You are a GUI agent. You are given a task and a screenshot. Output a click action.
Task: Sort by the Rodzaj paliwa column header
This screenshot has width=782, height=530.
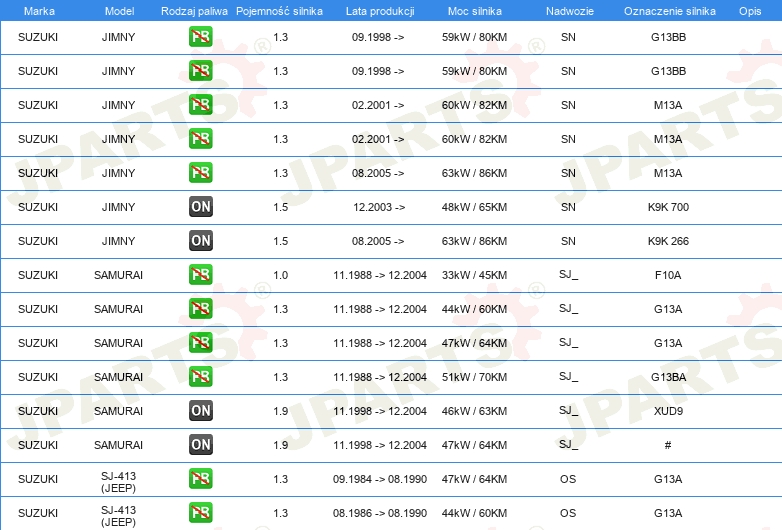(194, 11)
